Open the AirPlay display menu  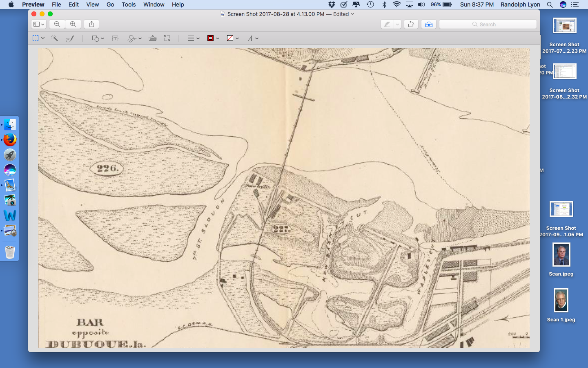(409, 4)
